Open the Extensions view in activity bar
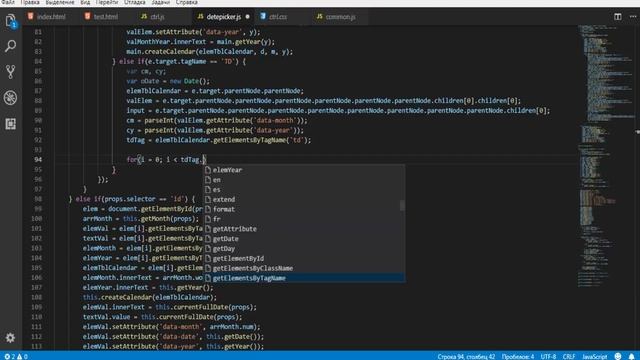Viewport: 640px width, 360px height. 11,124
